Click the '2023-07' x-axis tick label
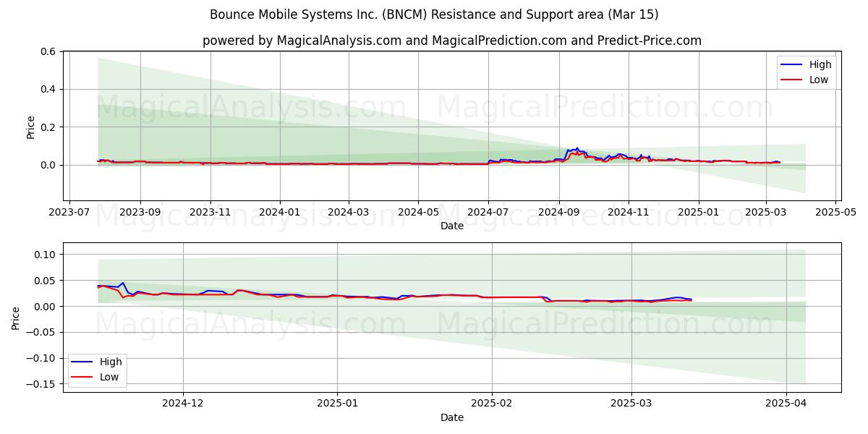This screenshot has width=868, height=434. point(68,213)
